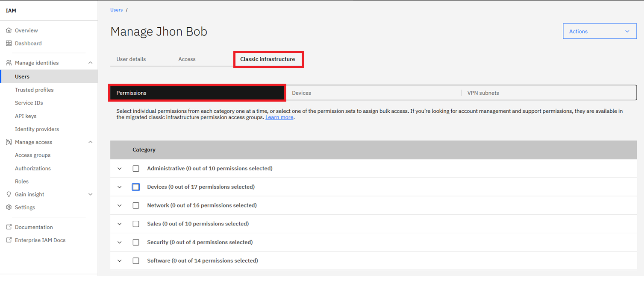
Task: Click the Security permissions label text
Action: pos(200,242)
